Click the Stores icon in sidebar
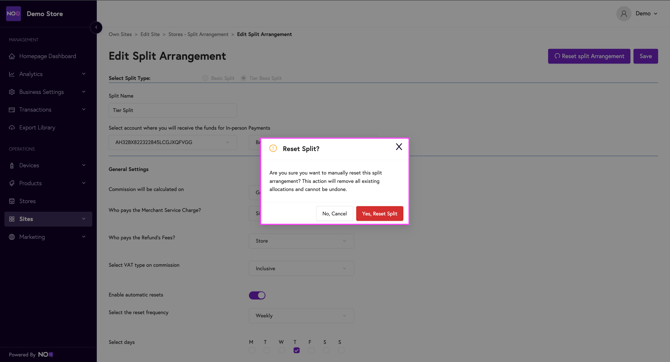 [x=12, y=201]
